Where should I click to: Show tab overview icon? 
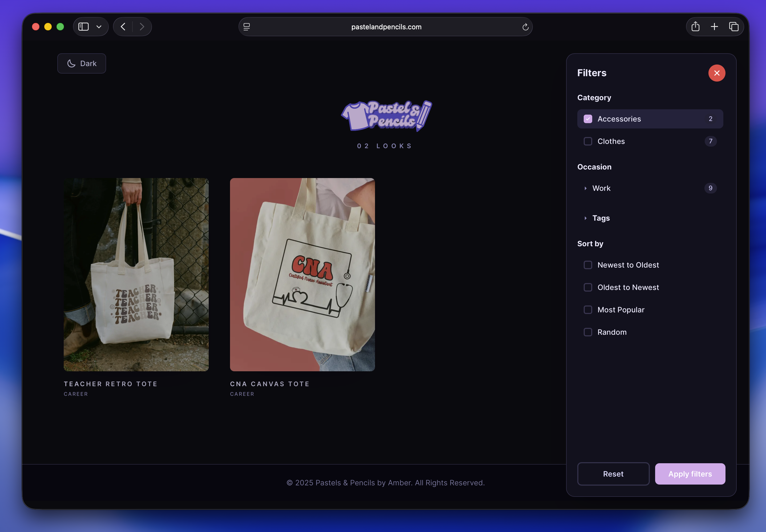[734, 27]
